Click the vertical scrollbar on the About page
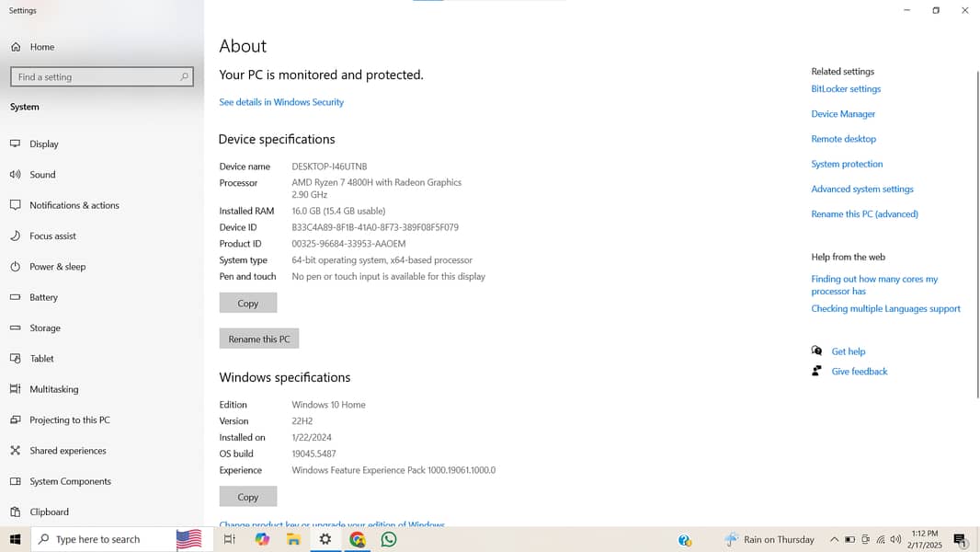Image resolution: width=980 pixels, height=552 pixels. click(976, 230)
